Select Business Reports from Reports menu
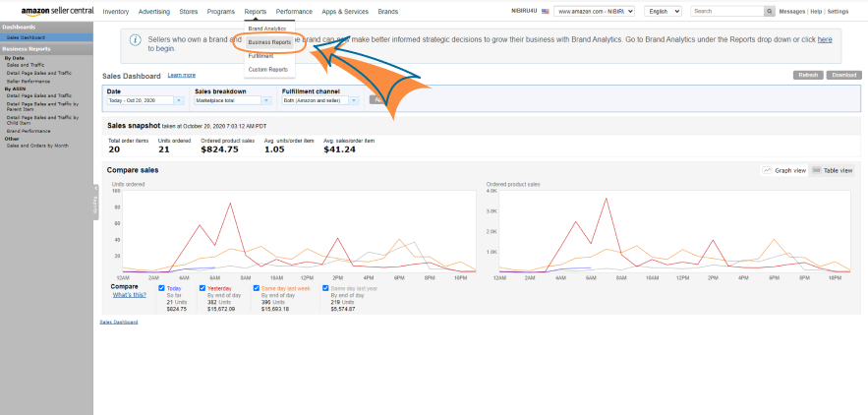 coord(269,43)
